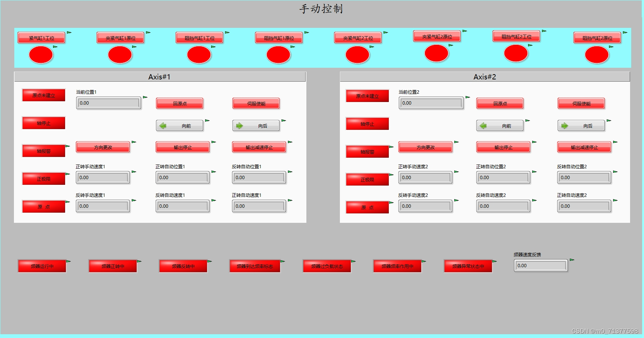Click the round LED below 阻挡气缸2工位
The image size is (644, 338).
516,53
